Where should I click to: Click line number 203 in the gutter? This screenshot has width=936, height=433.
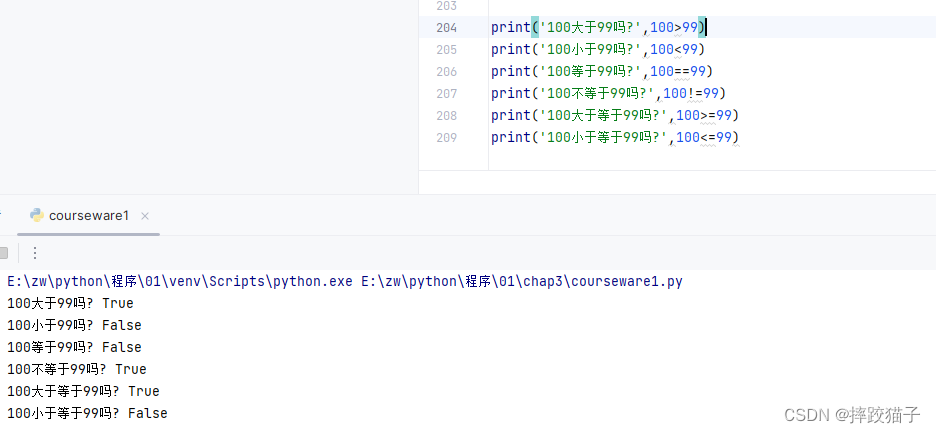click(447, 6)
